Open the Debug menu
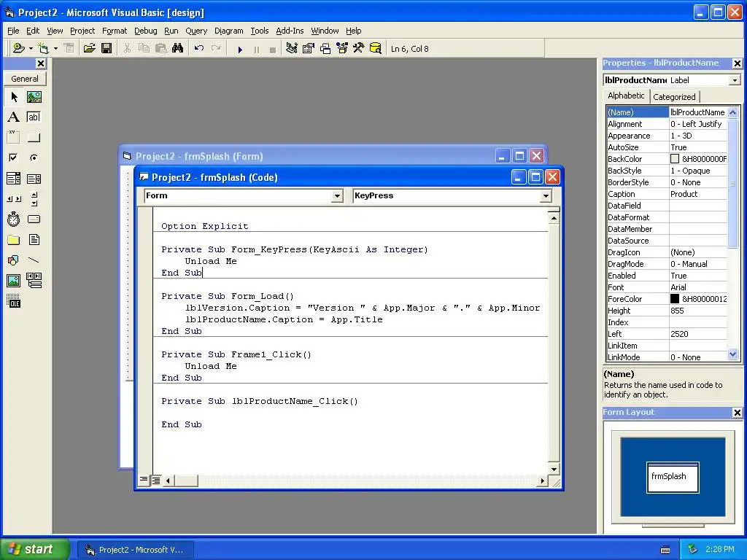The image size is (747, 560). (146, 31)
